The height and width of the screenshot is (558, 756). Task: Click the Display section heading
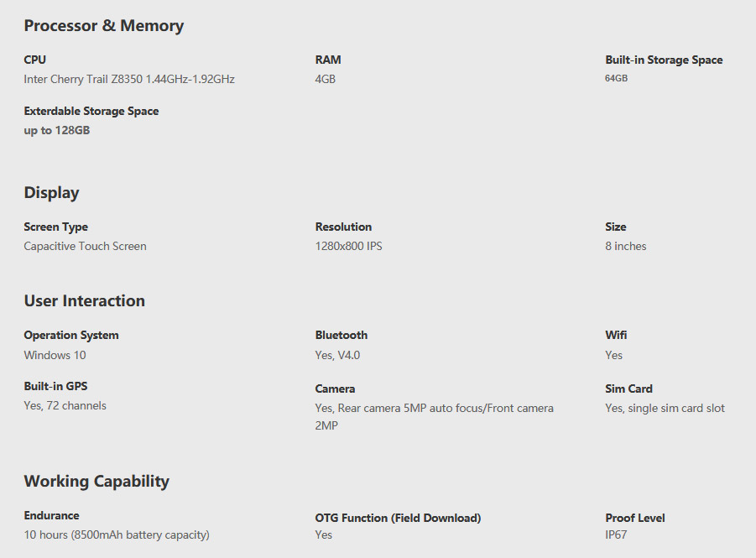pyautogui.click(x=51, y=192)
